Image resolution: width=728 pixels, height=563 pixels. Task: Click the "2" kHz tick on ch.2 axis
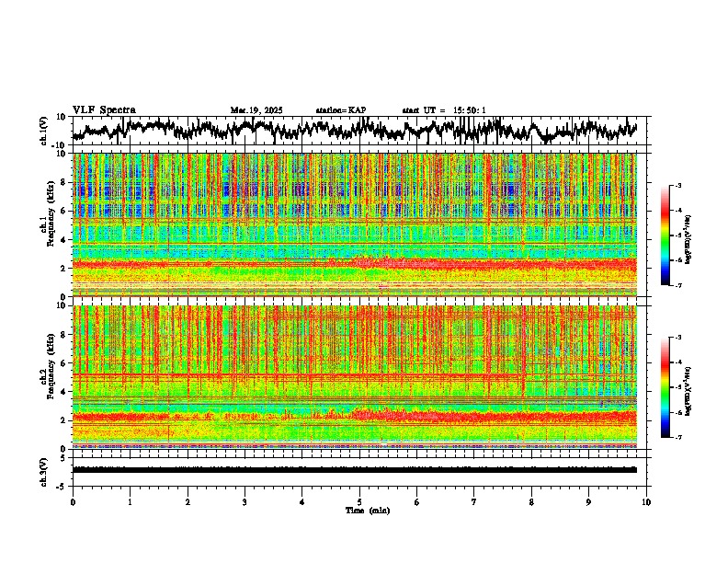[x=64, y=420]
